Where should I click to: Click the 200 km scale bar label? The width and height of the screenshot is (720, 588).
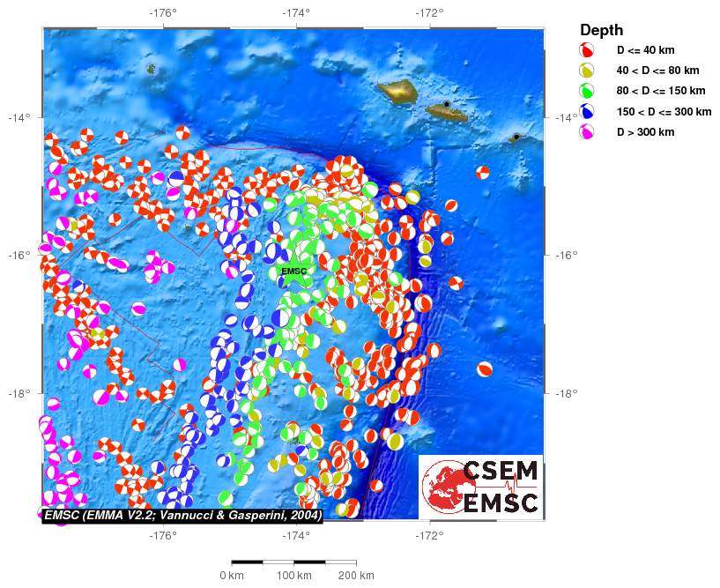click(x=356, y=576)
